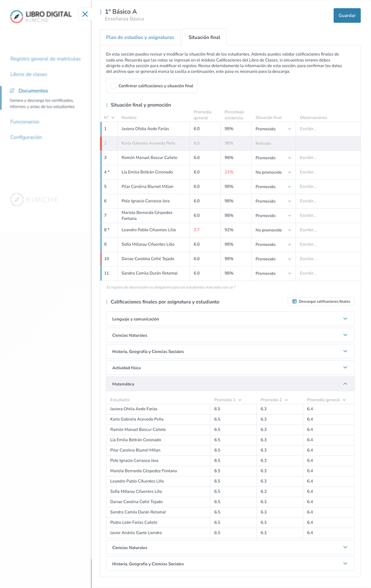Click the red 21% attendance value
The height and width of the screenshot is (588, 371).
point(229,172)
